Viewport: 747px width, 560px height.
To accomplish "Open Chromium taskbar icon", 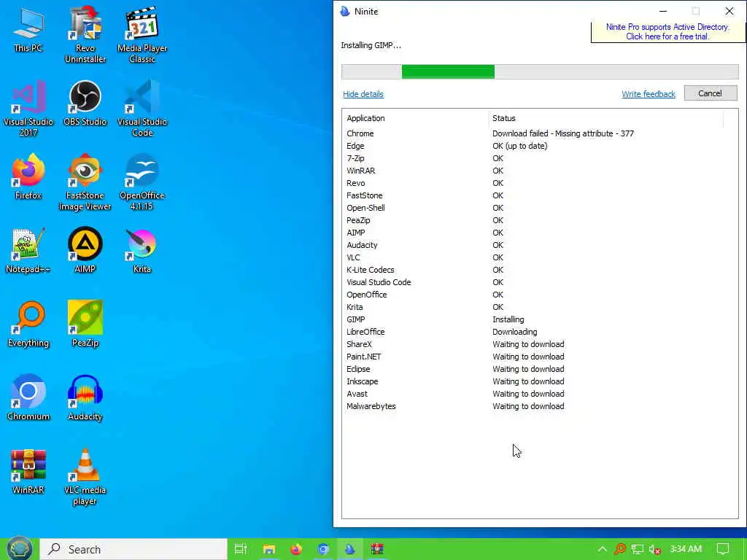I will coord(323,549).
